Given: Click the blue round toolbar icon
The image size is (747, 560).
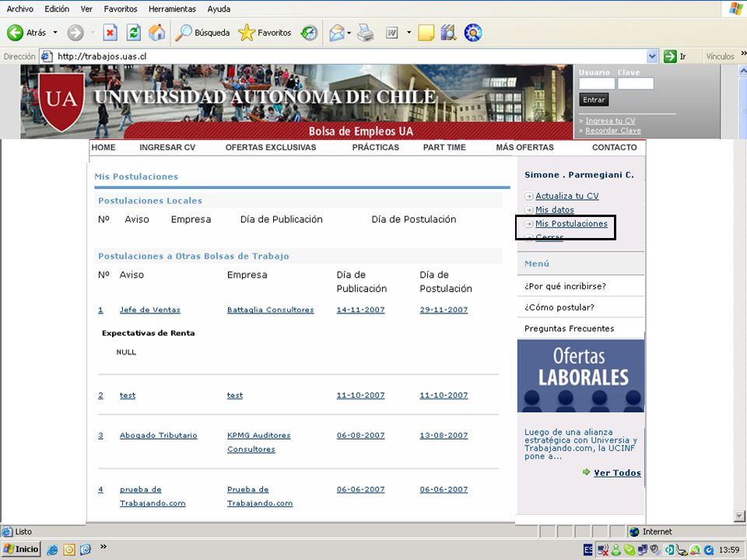Looking at the screenshot, I should tap(473, 33).
